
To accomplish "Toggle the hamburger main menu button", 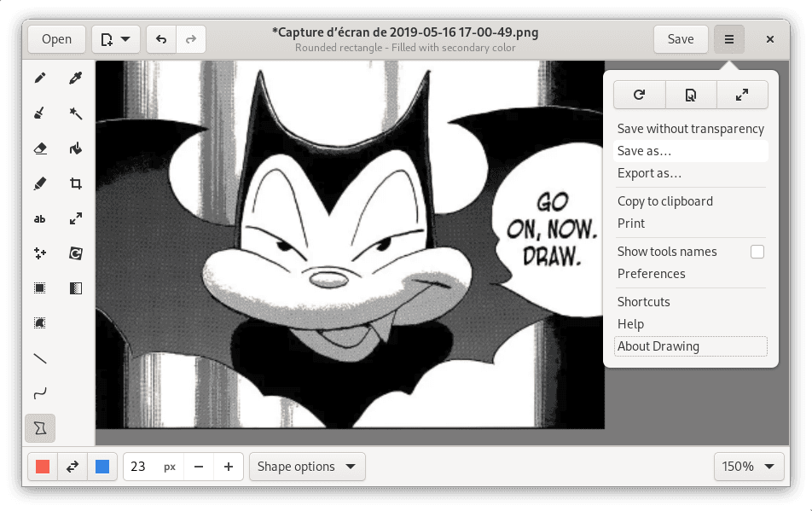I will click(729, 39).
